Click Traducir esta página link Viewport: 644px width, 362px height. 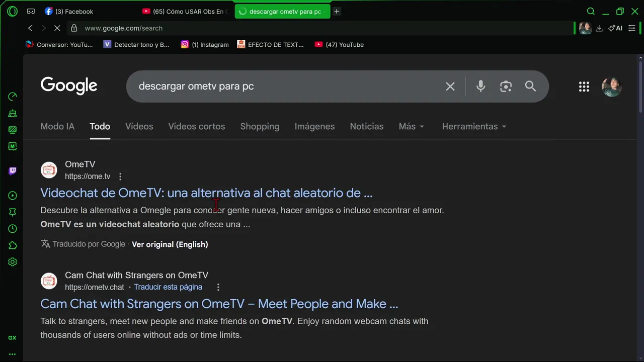[168, 287]
